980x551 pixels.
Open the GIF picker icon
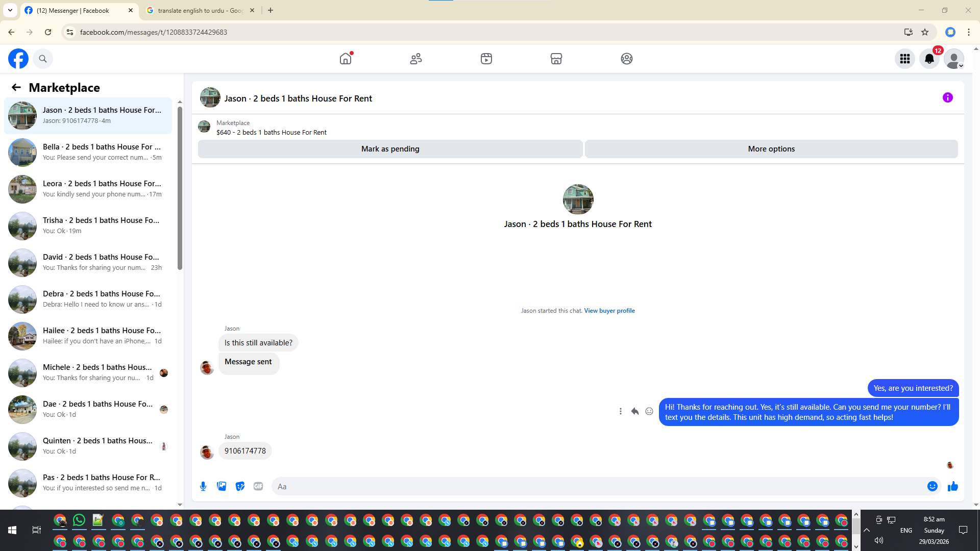(x=258, y=486)
